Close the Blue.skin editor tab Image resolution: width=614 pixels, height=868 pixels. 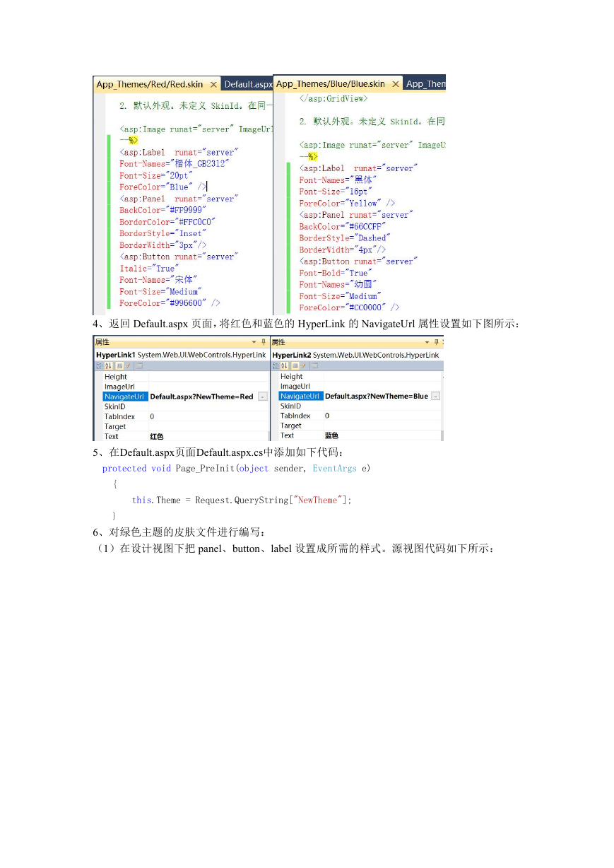click(x=394, y=84)
